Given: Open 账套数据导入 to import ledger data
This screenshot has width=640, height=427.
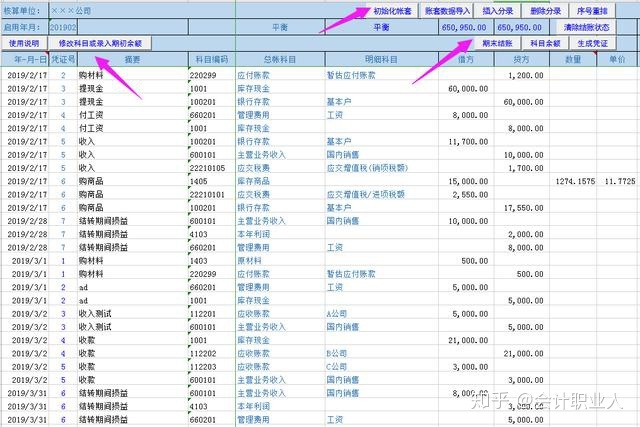Looking at the screenshot, I should [x=447, y=11].
